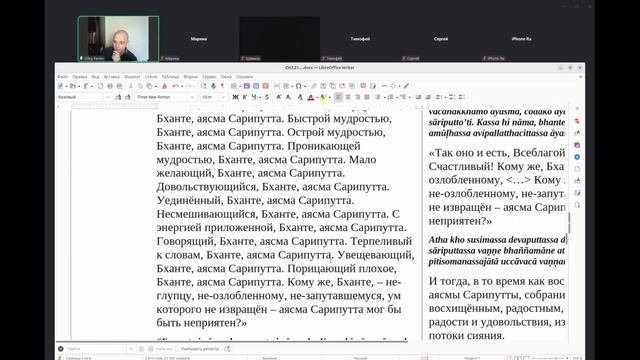
Task: Click the New document icon
Action: tap(60, 86)
